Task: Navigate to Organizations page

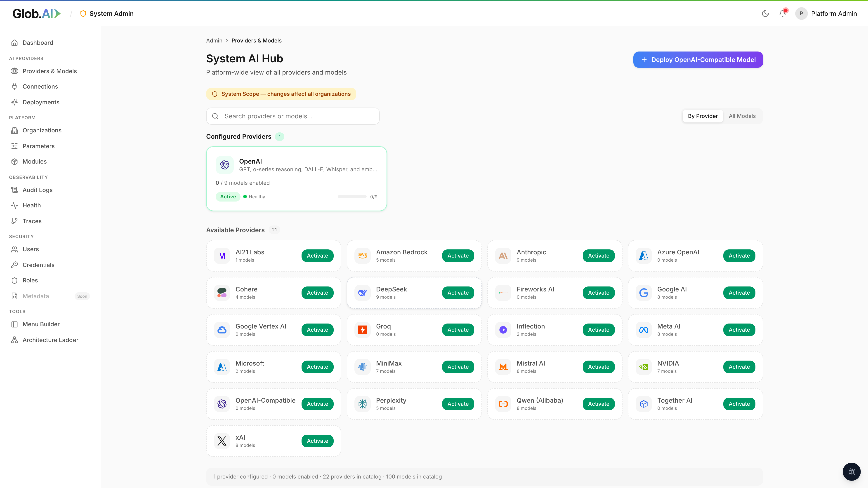Action: click(51, 130)
